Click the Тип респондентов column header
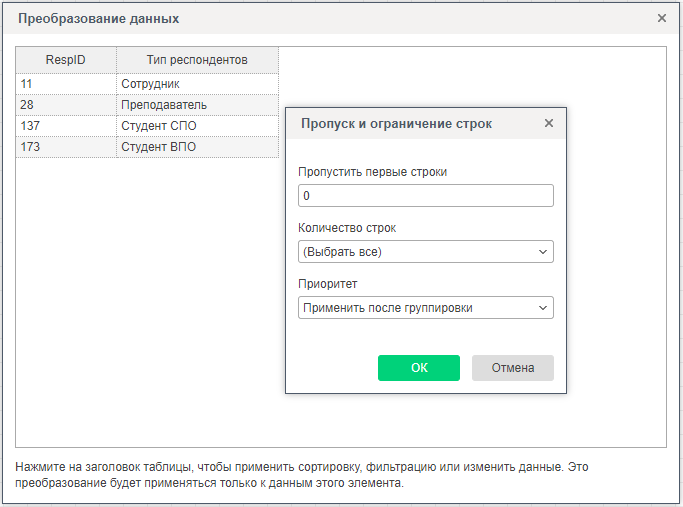This screenshot has width=683, height=507. tap(197, 60)
